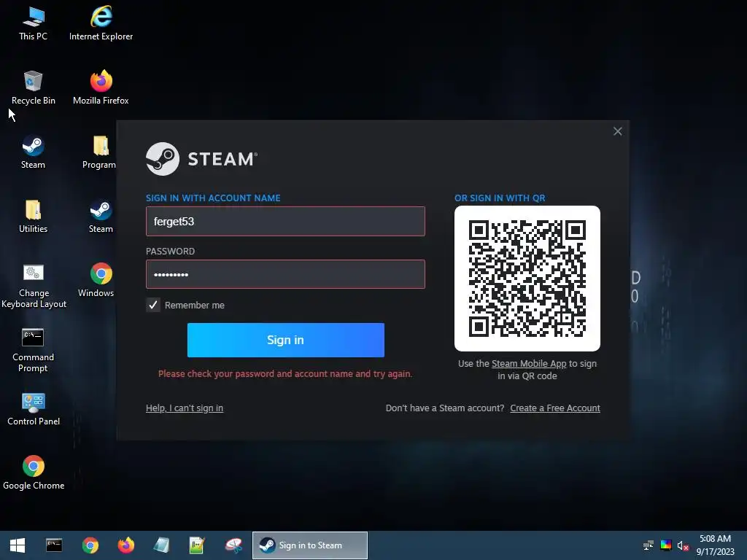Close the Steam sign-in dialog
The width and height of the screenshot is (747, 560).
[x=617, y=131]
